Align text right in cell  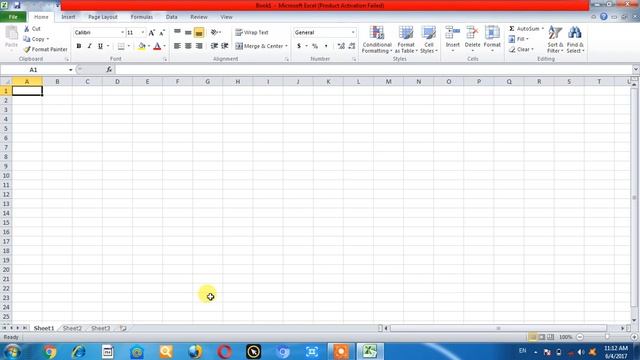[x=199, y=46]
